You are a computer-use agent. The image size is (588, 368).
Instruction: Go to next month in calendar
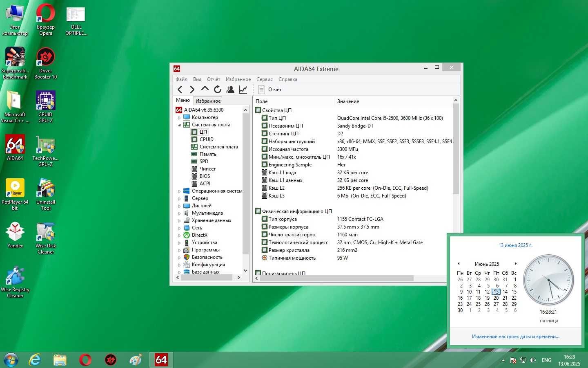click(515, 264)
